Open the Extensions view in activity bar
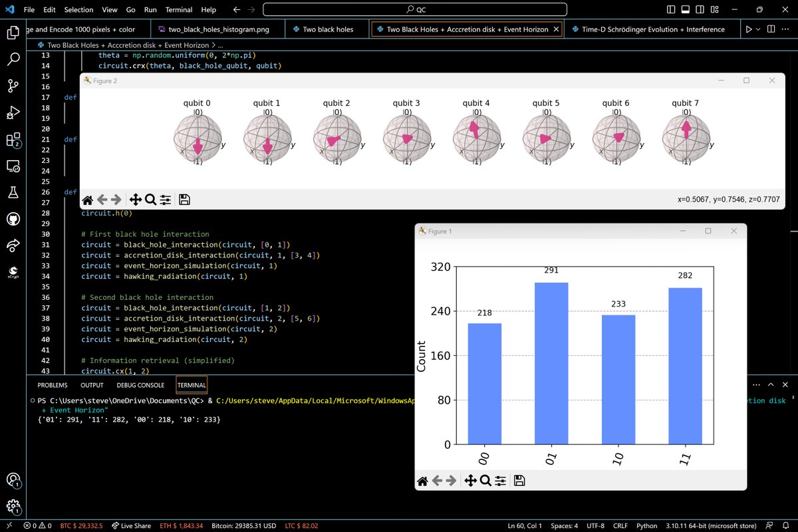This screenshot has height=532, width=798. [x=13, y=140]
